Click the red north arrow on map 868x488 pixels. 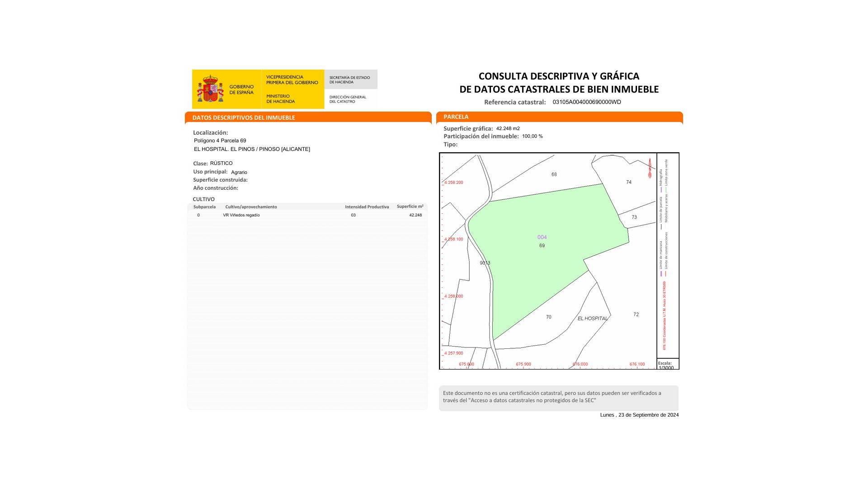click(x=650, y=168)
